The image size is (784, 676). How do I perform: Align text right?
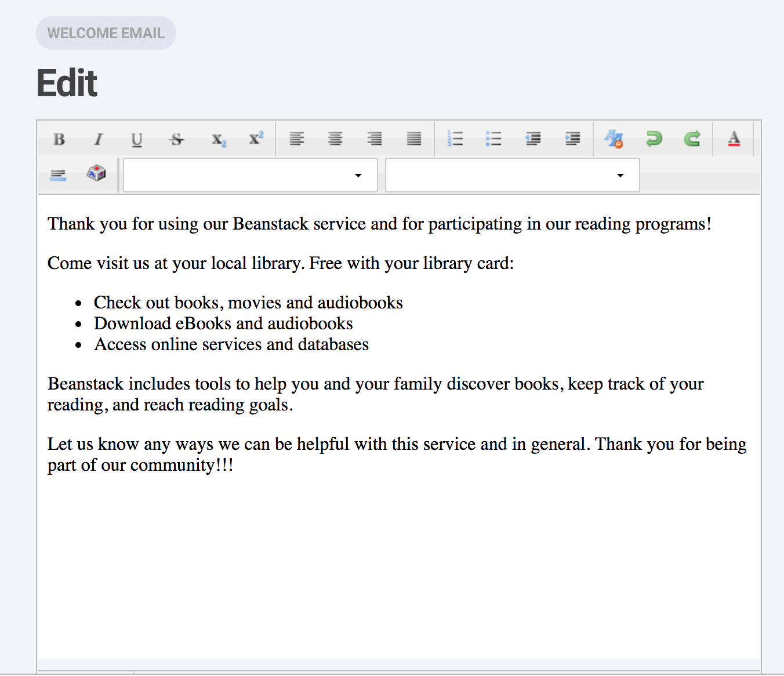pos(375,139)
